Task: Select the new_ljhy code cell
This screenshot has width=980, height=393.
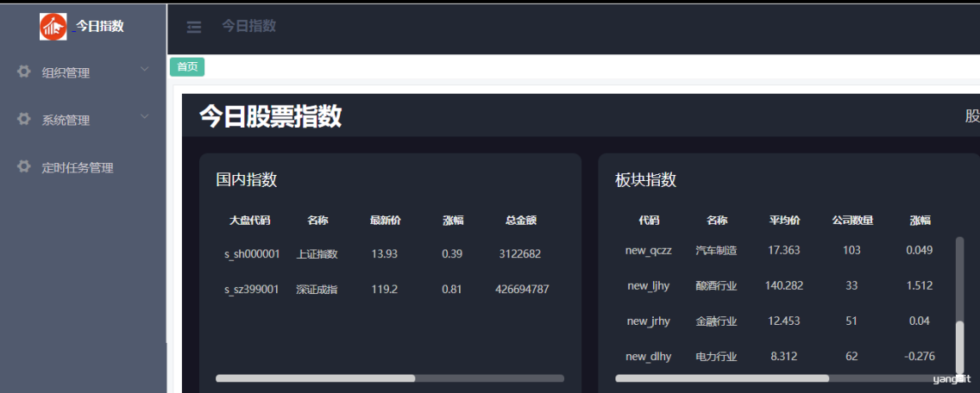Action: [648, 285]
